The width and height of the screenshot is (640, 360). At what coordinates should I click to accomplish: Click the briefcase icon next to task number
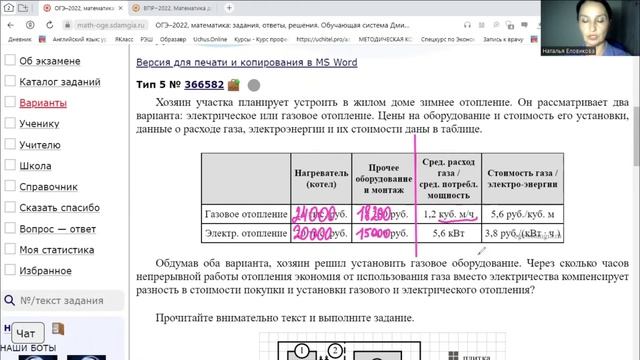234,85
